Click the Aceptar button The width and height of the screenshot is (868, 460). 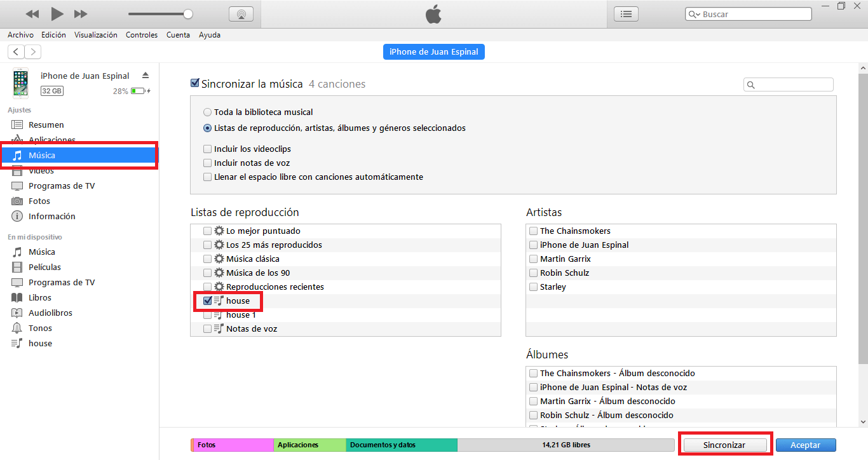point(806,445)
